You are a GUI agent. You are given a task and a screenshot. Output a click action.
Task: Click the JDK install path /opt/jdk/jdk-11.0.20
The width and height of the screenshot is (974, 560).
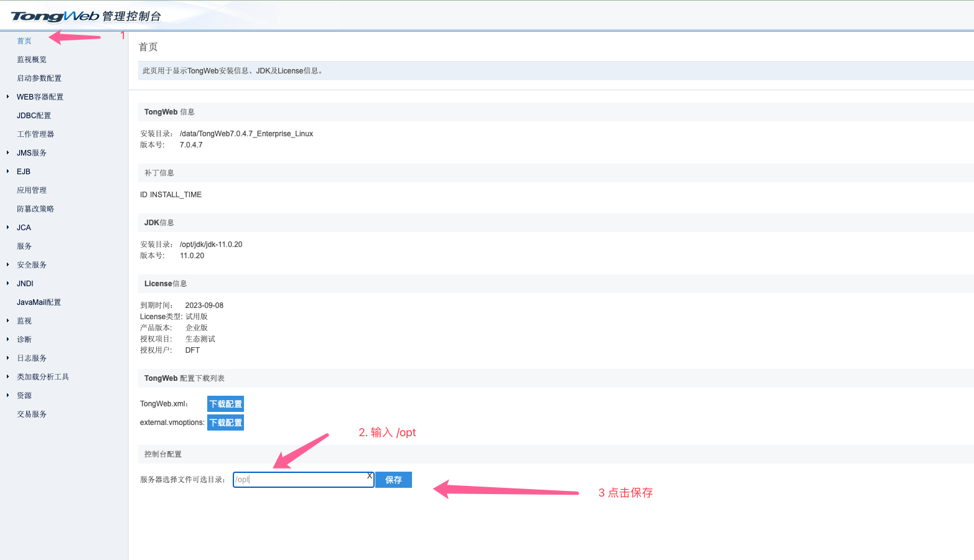(211, 245)
